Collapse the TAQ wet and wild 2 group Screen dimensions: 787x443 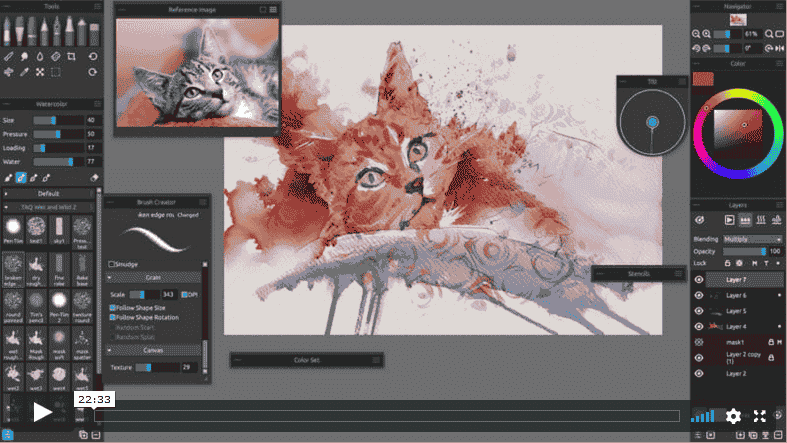coord(6,207)
